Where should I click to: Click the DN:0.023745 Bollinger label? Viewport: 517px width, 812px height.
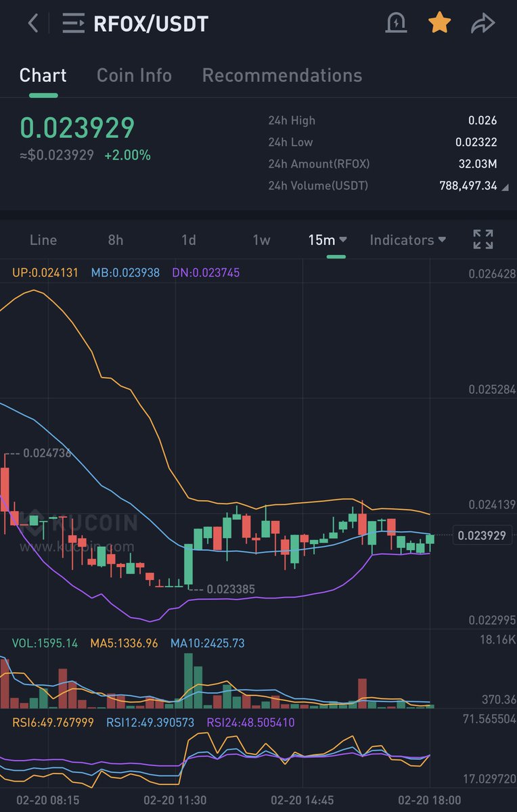[206, 273]
